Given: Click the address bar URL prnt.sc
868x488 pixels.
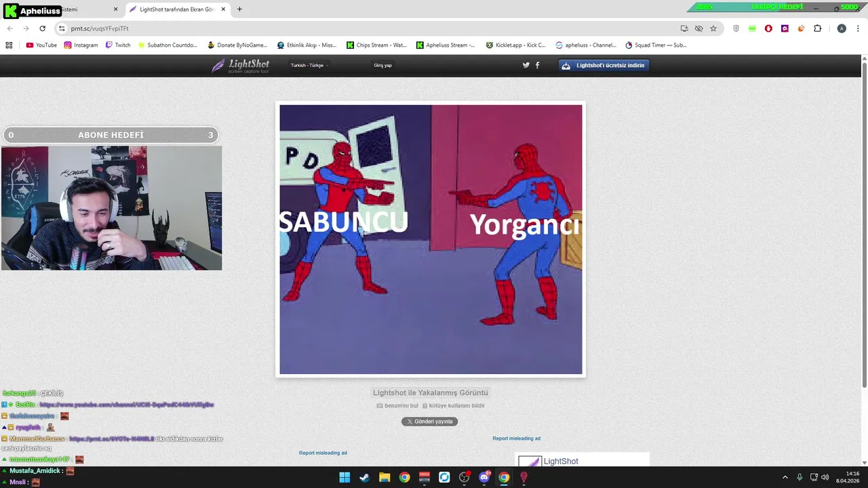Looking at the screenshot, I should point(100,28).
